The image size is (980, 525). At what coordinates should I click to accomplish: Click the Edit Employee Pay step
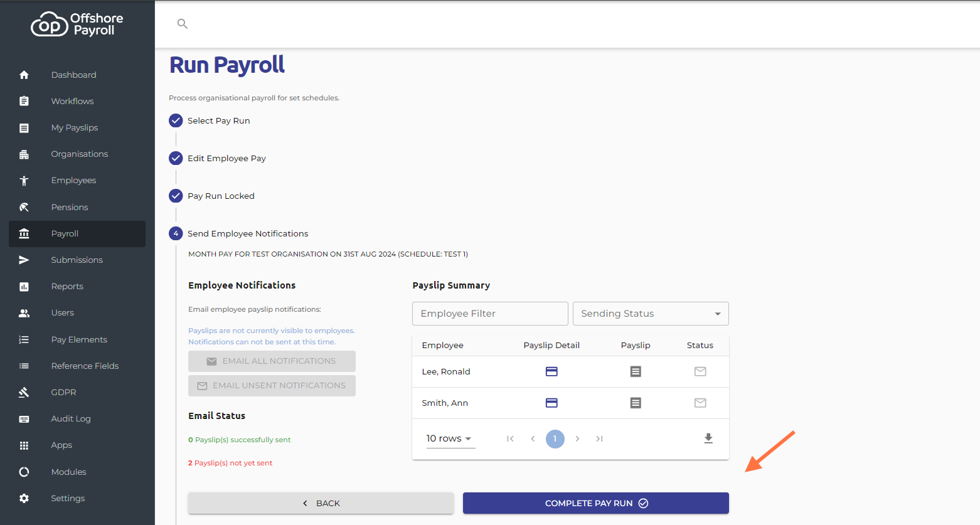218,158
